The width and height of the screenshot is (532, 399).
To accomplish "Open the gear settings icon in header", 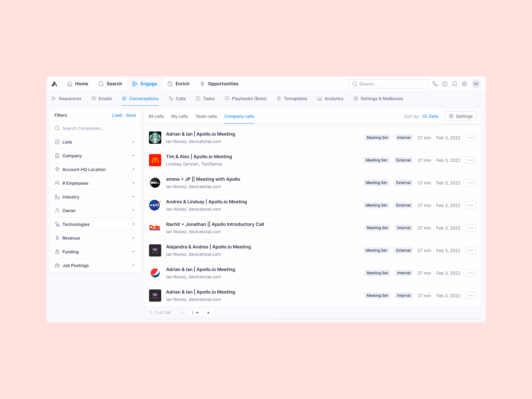I will (x=464, y=84).
